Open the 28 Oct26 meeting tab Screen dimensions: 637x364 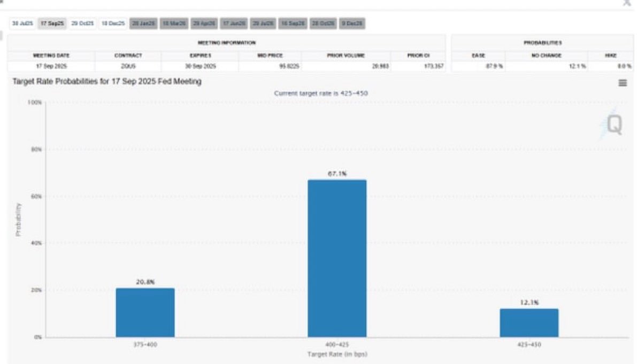(323, 24)
